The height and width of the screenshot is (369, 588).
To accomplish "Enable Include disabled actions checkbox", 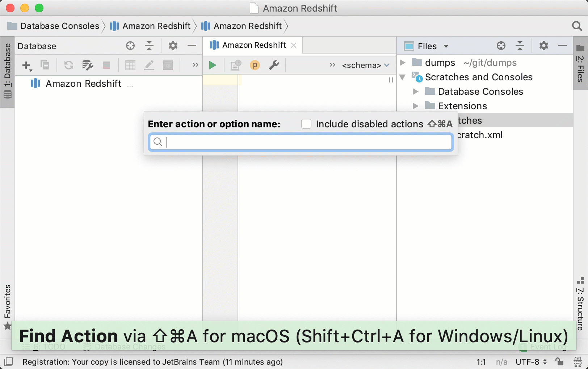I will point(306,124).
